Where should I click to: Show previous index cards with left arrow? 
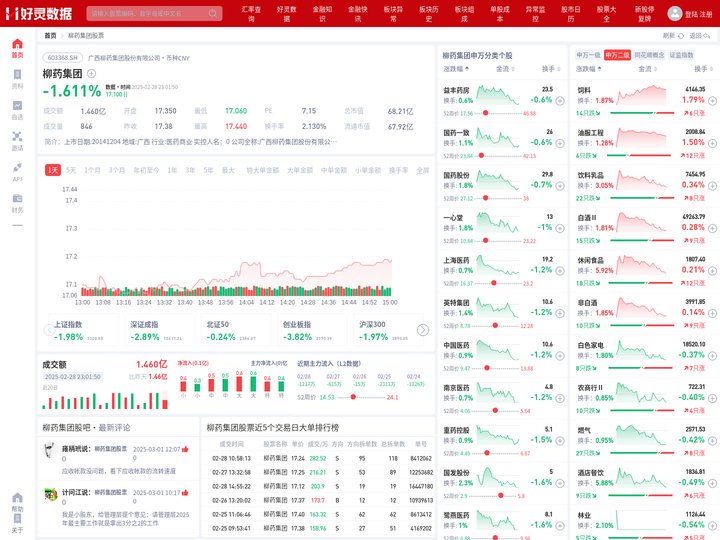[x=49, y=330]
